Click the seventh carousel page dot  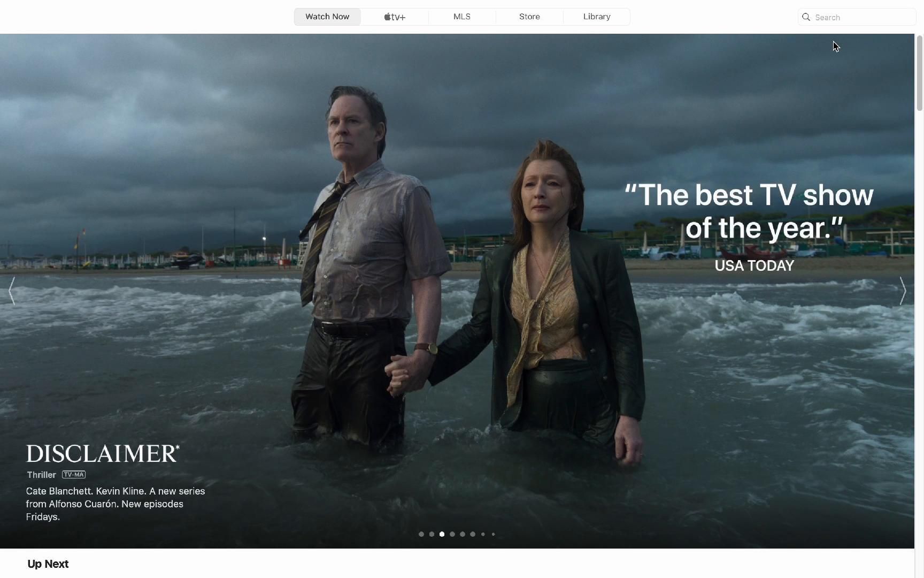483,534
